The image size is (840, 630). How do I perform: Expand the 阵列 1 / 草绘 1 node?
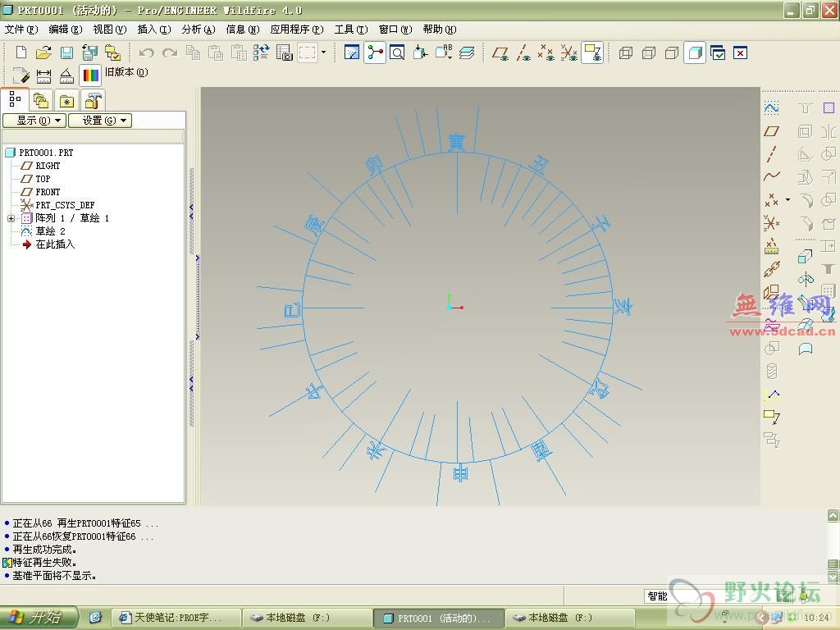[11, 218]
